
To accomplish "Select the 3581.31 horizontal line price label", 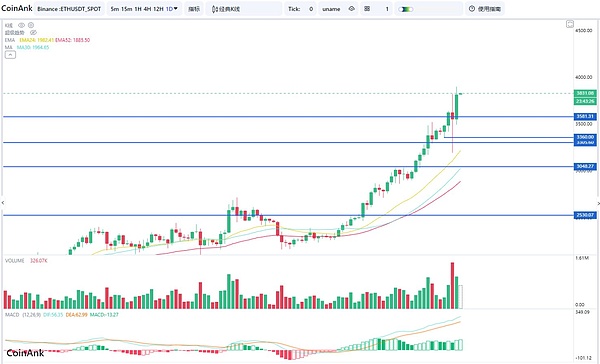I will point(585,116).
